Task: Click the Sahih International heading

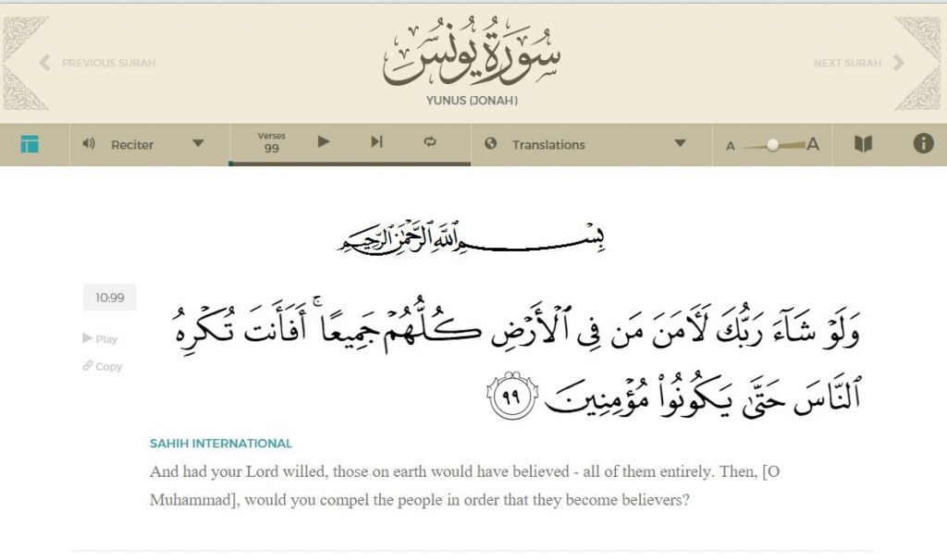Action: click(x=220, y=444)
